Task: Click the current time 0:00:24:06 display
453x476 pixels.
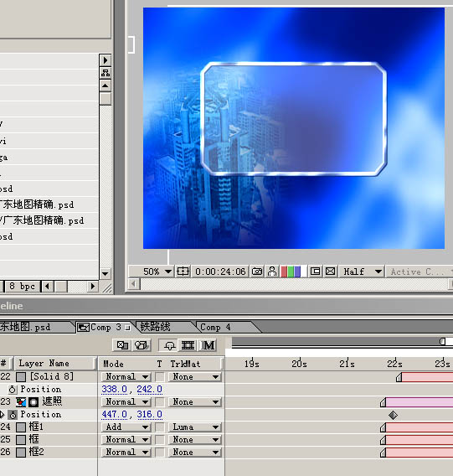Action: pos(220,272)
